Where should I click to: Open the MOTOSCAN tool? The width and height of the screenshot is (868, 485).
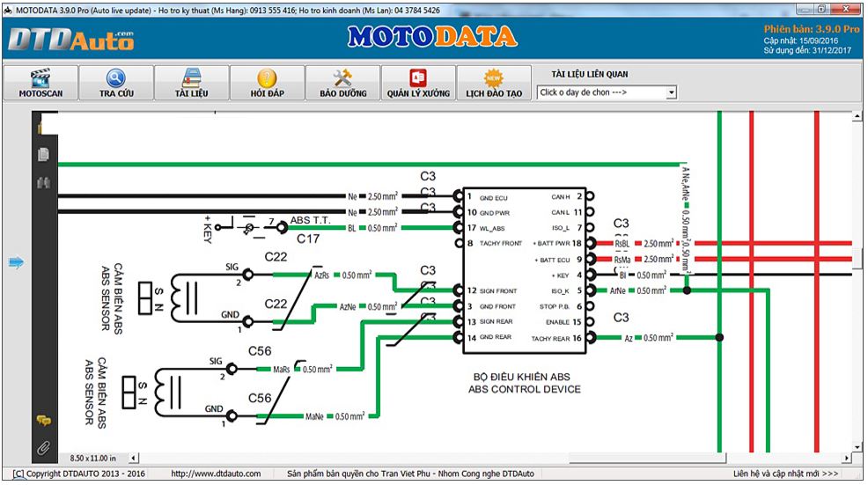point(41,83)
